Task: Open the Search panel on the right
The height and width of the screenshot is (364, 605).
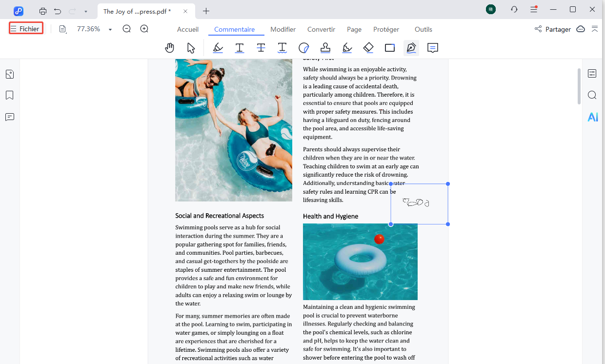Action: coord(592,95)
